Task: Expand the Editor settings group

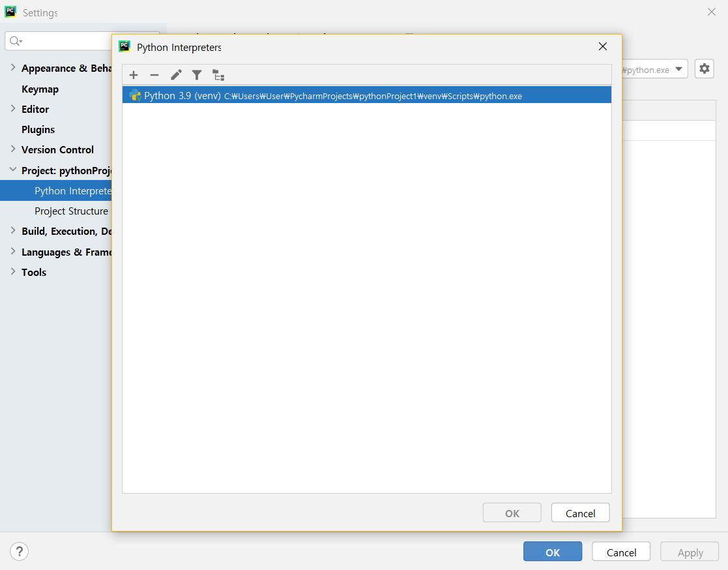Action: click(x=13, y=109)
